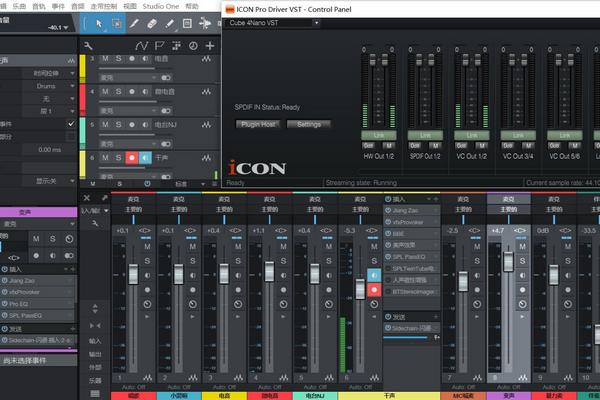Solo mixer channel 2
Screen dimensions: 600x400
coord(193,261)
